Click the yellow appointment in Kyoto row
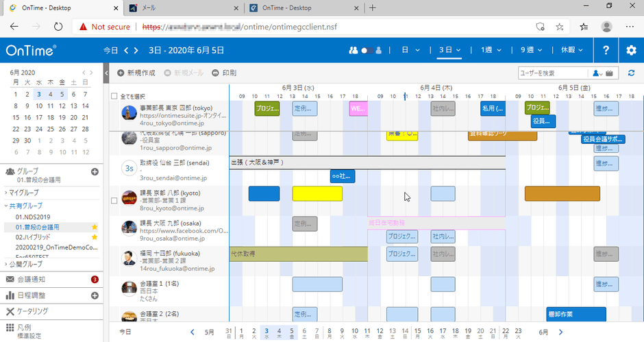The height and width of the screenshot is (342, 644). (x=317, y=193)
